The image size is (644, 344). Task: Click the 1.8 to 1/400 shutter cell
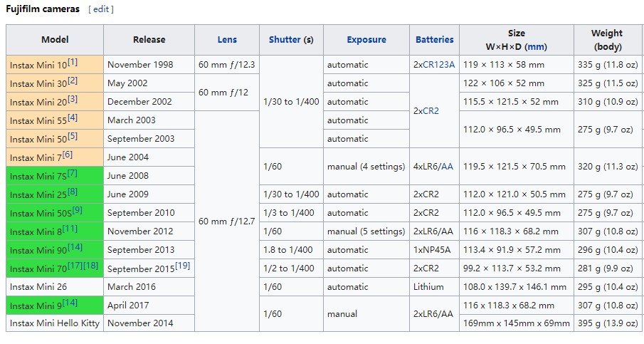(x=291, y=249)
